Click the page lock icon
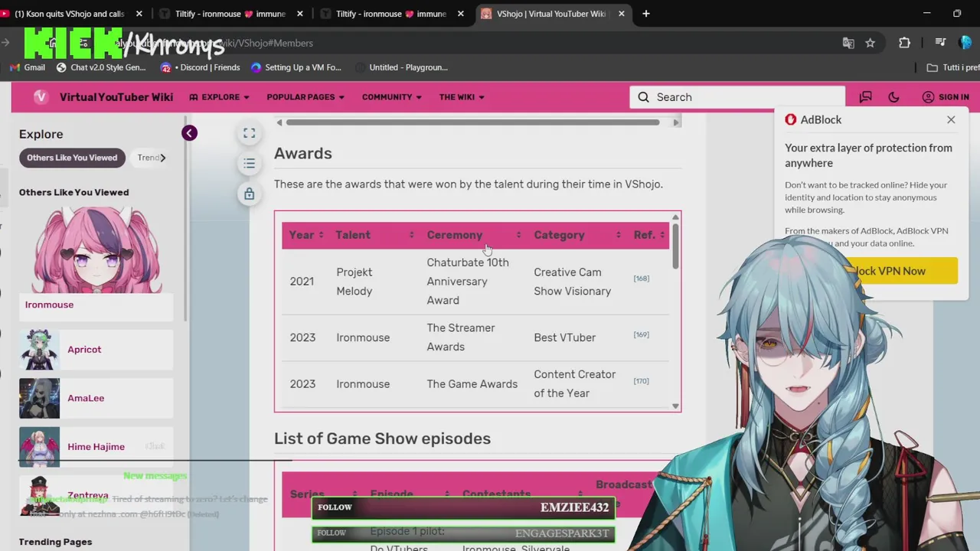 point(249,194)
